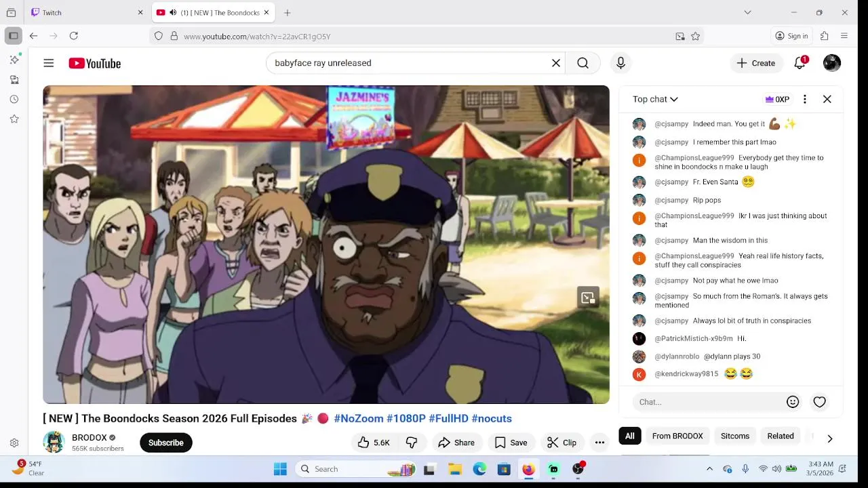Screen dimensions: 868x488
Task: Open the chat emoji picker
Action: pos(793,402)
